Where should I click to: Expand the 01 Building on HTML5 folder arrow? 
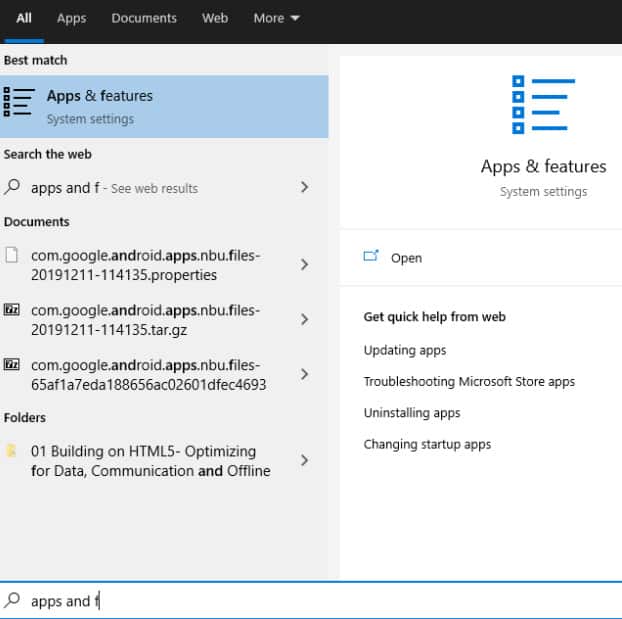(x=304, y=461)
